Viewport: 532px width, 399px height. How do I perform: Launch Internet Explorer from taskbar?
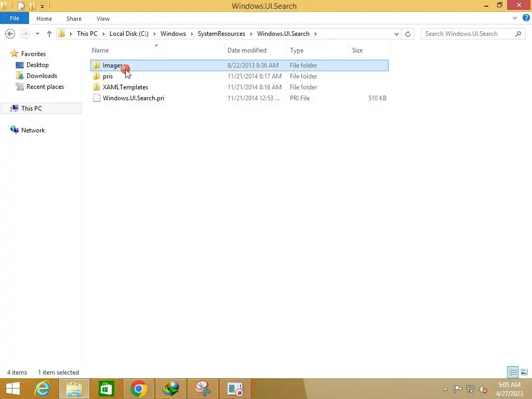pos(43,389)
